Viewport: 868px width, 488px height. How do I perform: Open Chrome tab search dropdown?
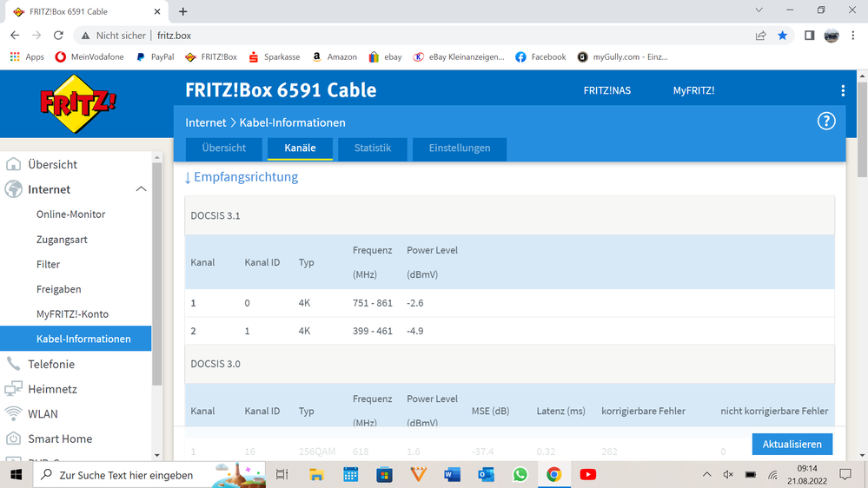pyautogui.click(x=759, y=10)
